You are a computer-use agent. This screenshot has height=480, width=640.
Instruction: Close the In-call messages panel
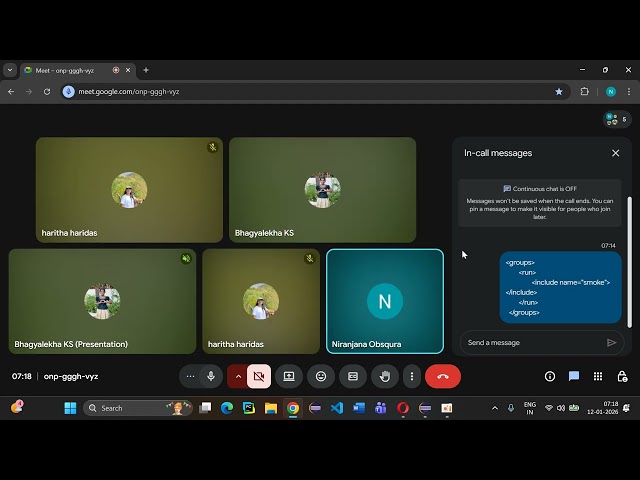(x=615, y=153)
